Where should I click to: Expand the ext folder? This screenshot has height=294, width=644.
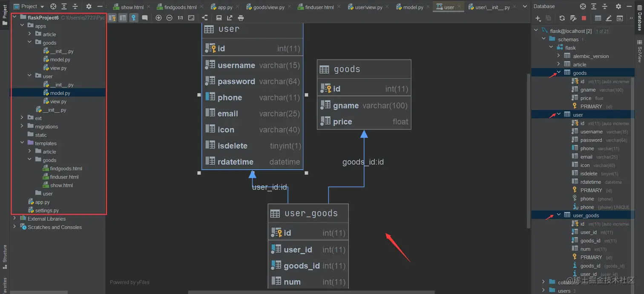pos(22,118)
